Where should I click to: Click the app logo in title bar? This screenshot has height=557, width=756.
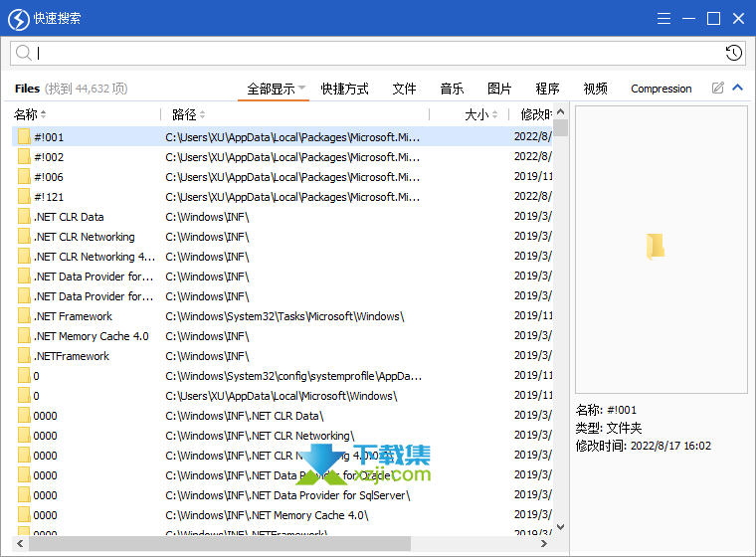coord(18,18)
